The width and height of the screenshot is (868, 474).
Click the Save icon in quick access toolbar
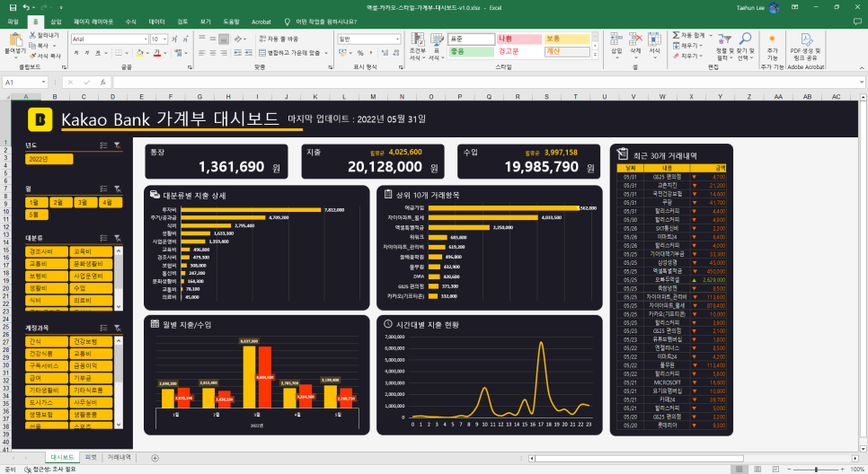coord(13,8)
